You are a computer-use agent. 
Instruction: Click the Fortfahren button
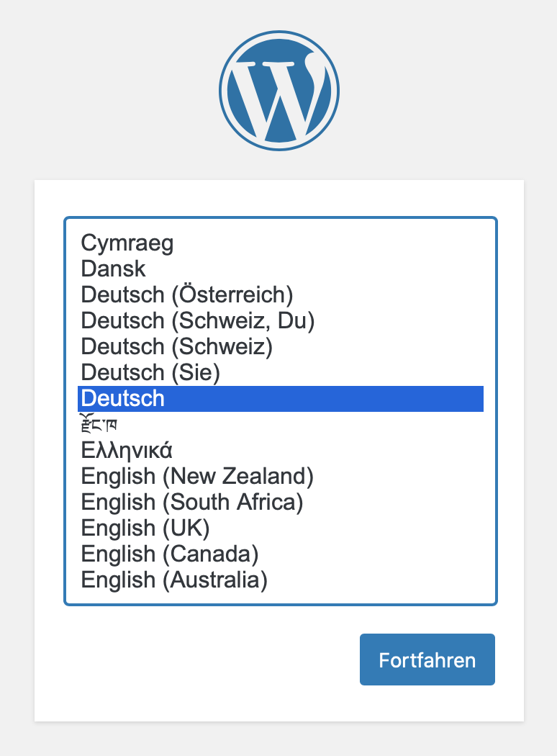(427, 660)
